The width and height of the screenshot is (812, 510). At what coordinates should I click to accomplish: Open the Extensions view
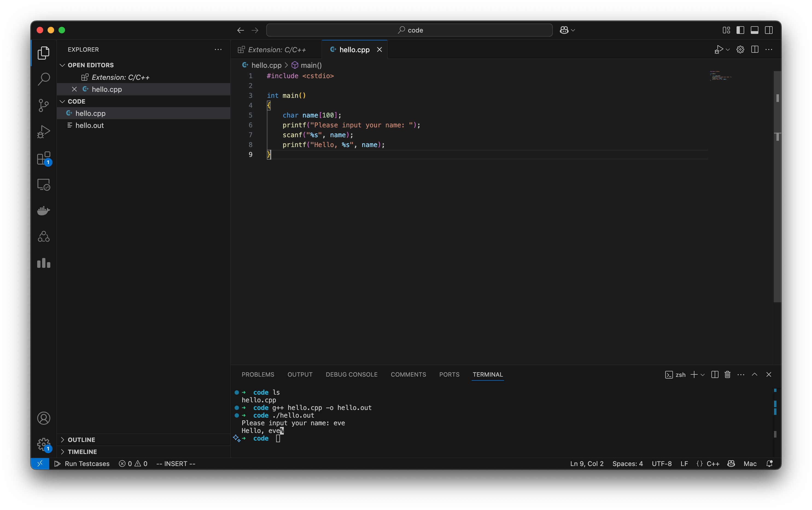pos(43,159)
